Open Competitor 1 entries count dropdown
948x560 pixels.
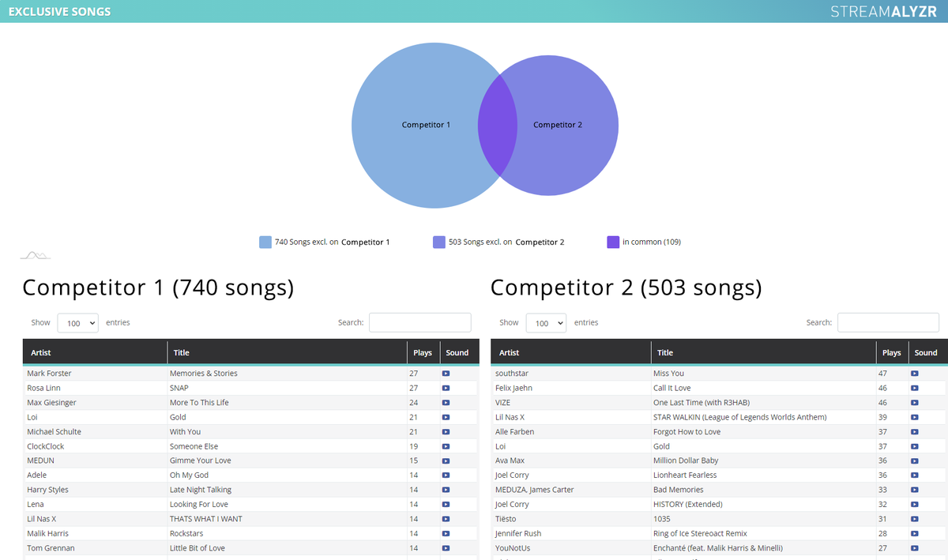coord(77,323)
